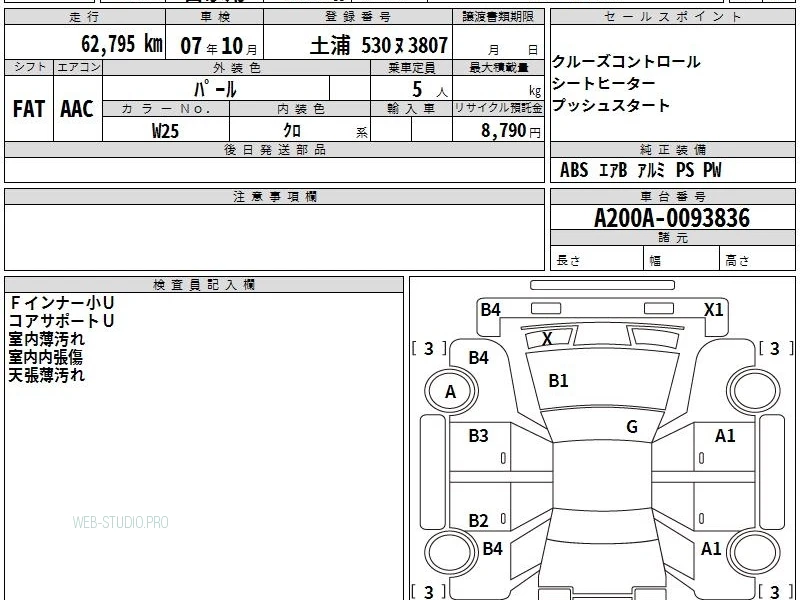Select the セールスポイント header
Image resolution: width=800 pixels, height=600 pixels.
tap(672, 17)
